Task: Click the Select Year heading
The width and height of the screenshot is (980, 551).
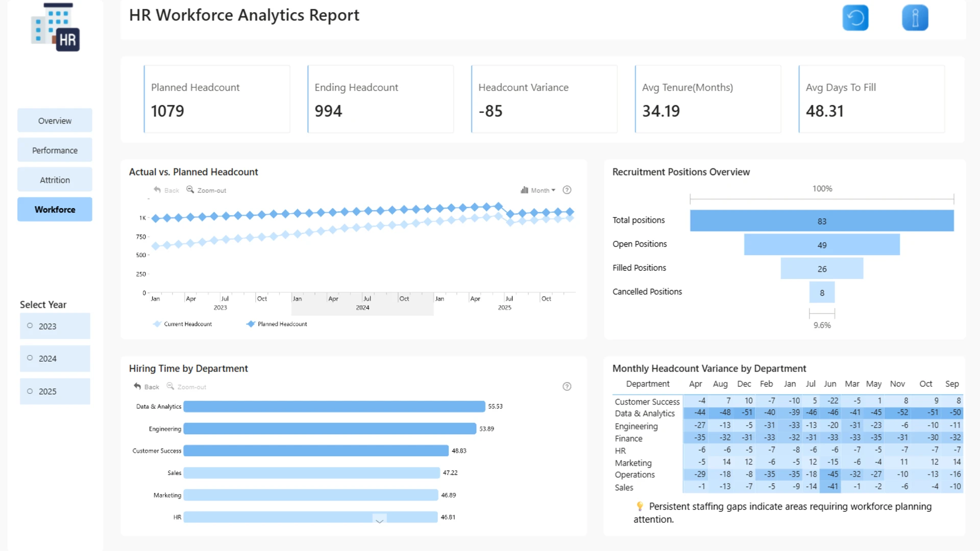Action: click(x=43, y=305)
